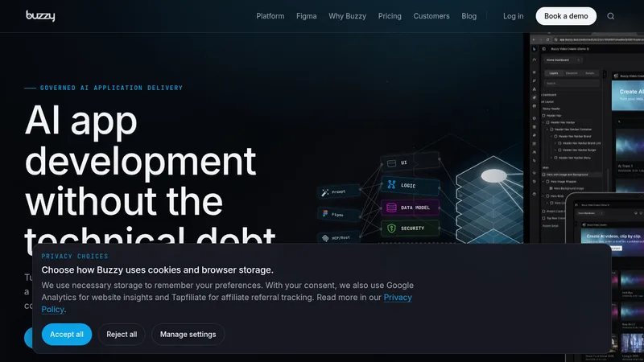This screenshot has height=362, width=644.
Task: Click 'Choose how Buzzy uses cookies' heading
Action: tap(157, 269)
